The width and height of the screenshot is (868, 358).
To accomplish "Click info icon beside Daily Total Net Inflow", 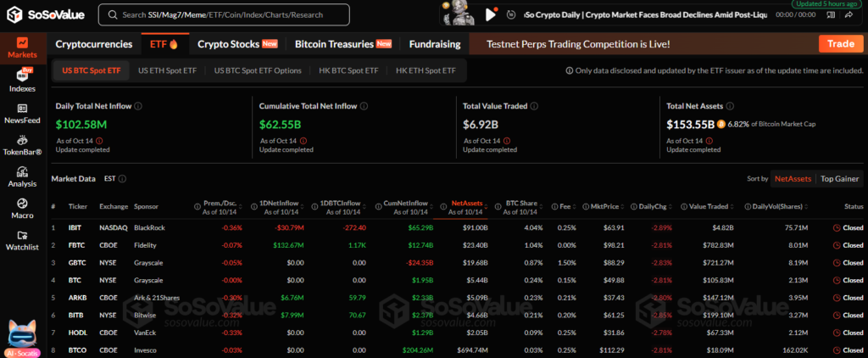I will coord(138,106).
